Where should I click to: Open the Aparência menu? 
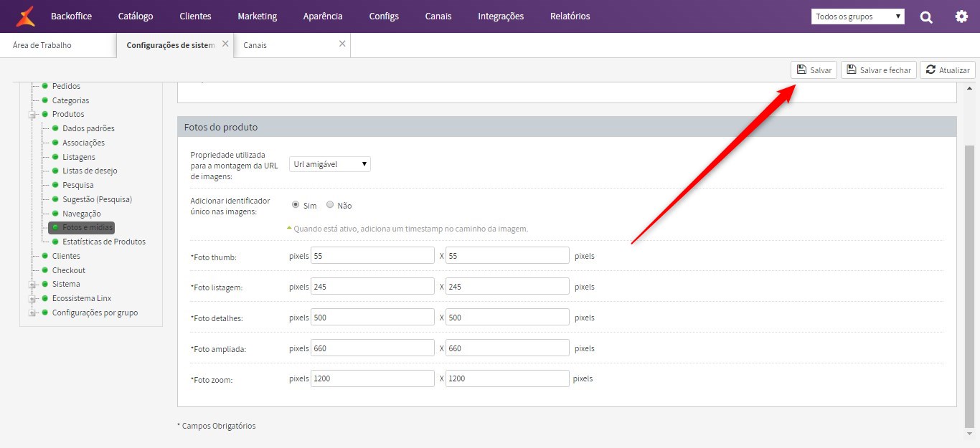click(x=323, y=16)
